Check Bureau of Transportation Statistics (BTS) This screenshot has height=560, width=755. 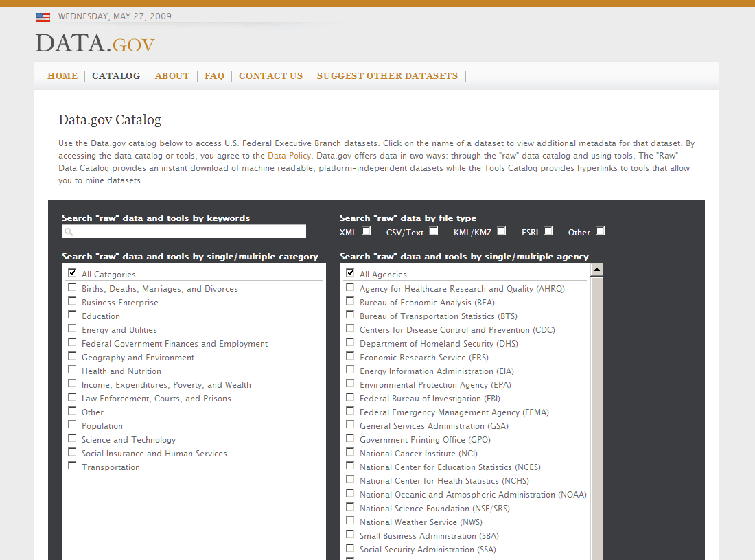point(351,315)
